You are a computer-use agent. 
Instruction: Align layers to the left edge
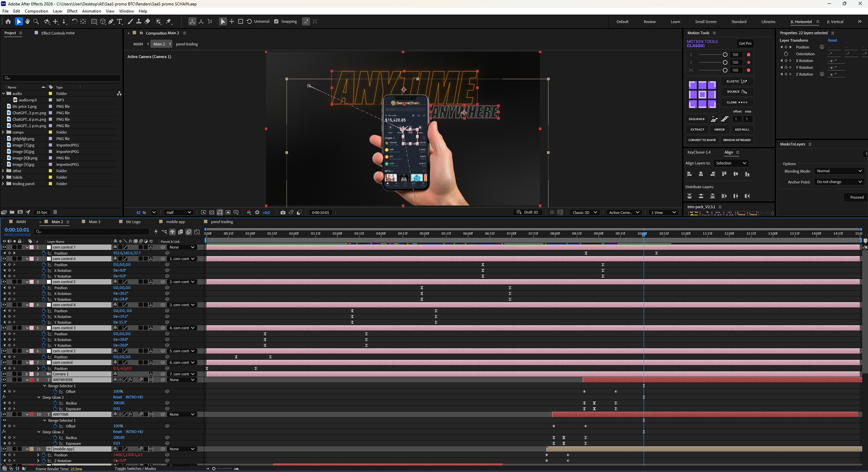click(x=689, y=174)
